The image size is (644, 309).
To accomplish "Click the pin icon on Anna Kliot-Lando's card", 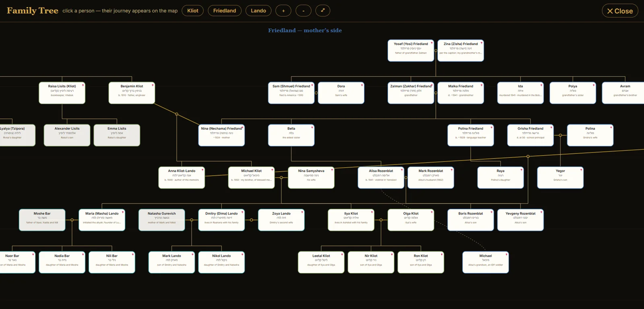I will coord(202,170).
